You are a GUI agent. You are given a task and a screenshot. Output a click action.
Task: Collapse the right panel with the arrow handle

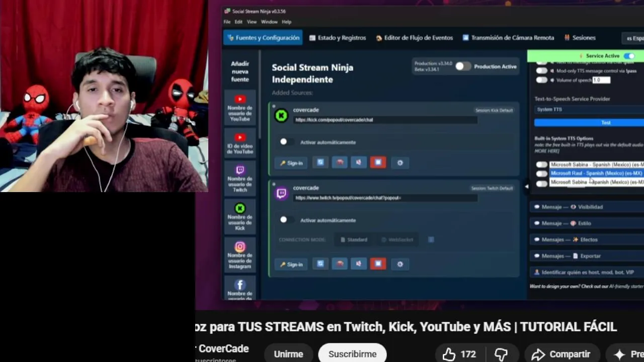526,186
